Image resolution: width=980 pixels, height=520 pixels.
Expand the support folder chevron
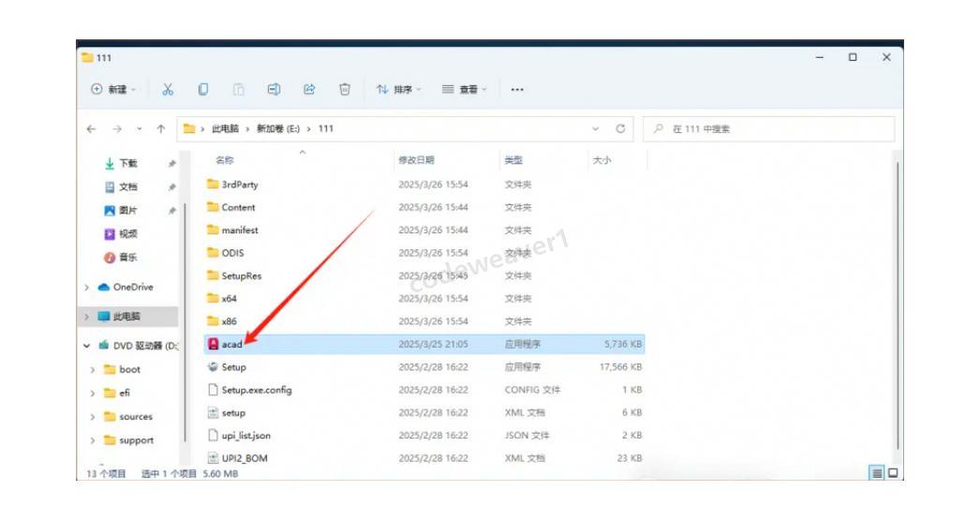pos(93,440)
